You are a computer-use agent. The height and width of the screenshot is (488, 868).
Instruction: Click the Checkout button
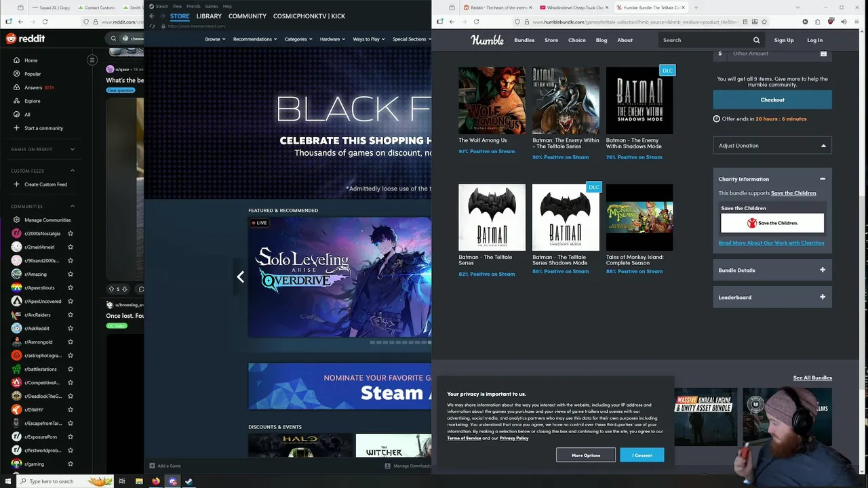[772, 100]
